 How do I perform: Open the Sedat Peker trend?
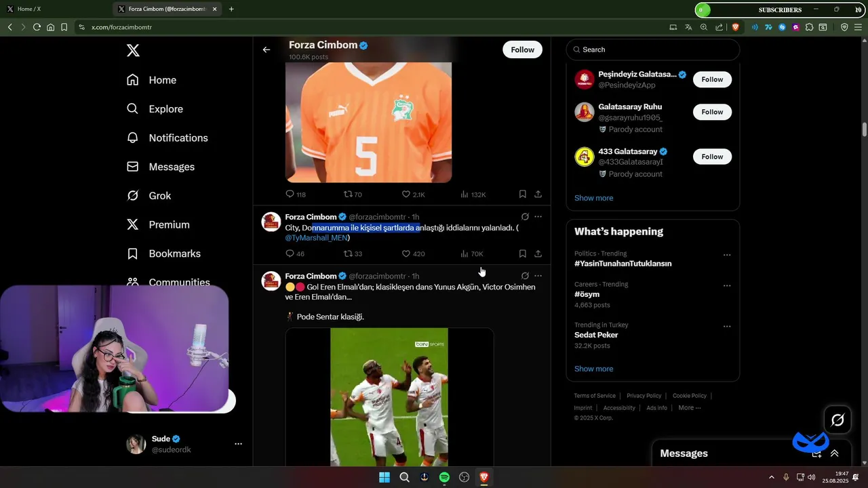[x=596, y=335]
